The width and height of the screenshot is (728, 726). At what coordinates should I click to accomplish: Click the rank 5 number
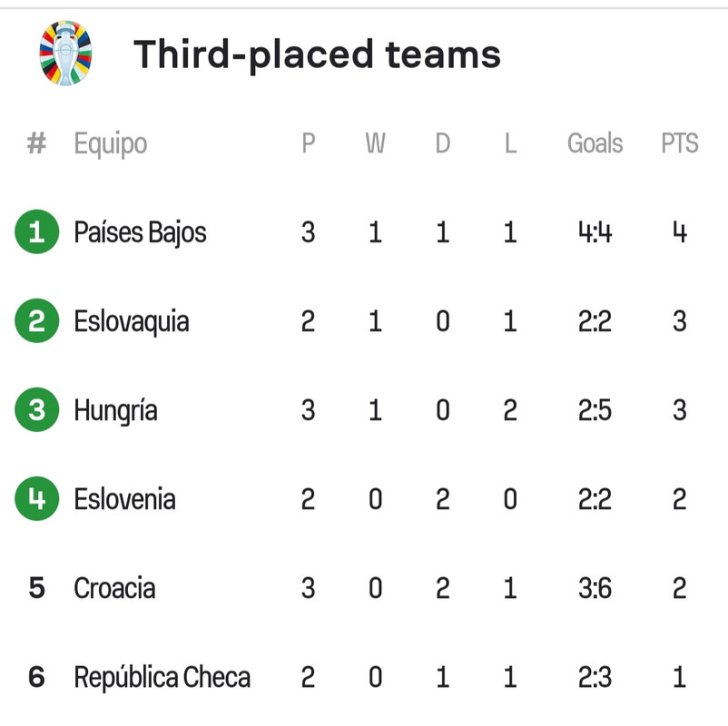[x=36, y=588]
